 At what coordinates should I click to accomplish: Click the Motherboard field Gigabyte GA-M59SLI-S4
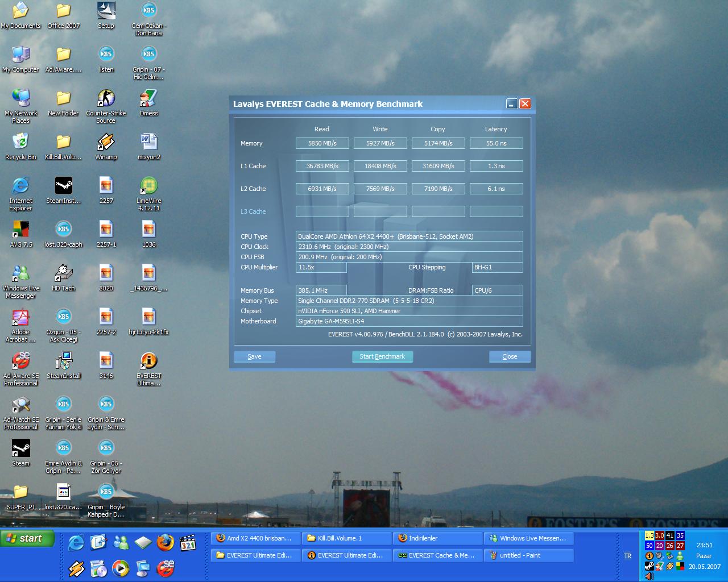click(x=409, y=321)
